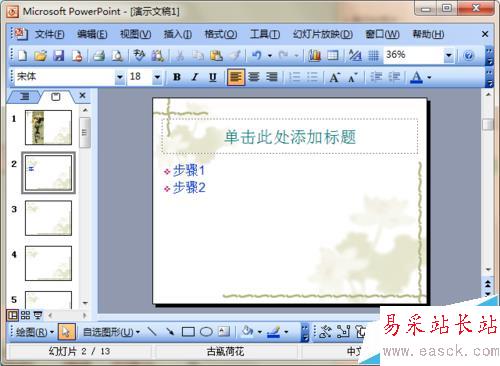Center align text
Image resolution: width=500 pixels, height=366 pixels.
click(254, 77)
